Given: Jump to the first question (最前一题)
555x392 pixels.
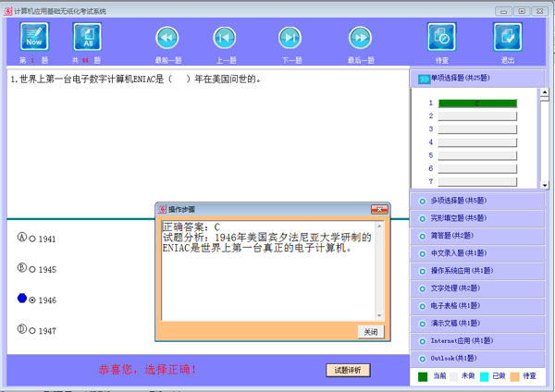Looking at the screenshot, I should point(166,37).
